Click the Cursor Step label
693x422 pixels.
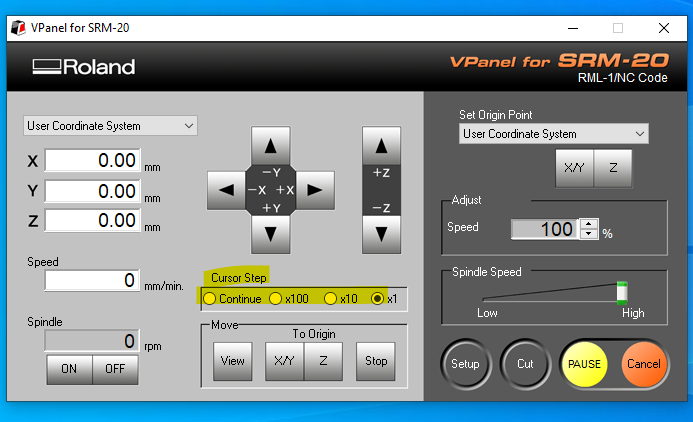coord(239,278)
